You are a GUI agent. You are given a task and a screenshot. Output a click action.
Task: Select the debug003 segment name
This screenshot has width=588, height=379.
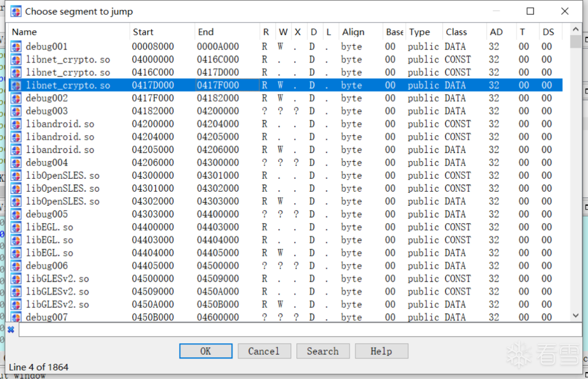47,111
